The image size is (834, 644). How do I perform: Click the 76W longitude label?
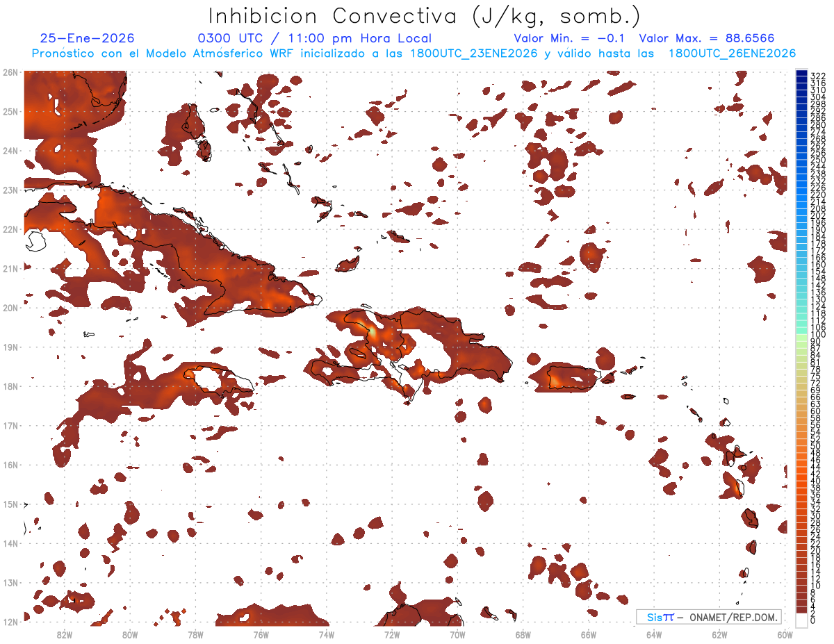(261, 634)
